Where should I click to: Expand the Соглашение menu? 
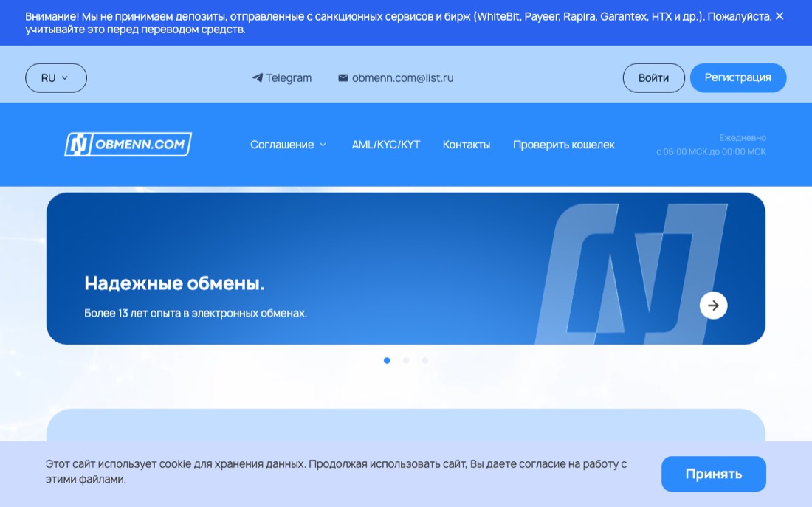click(x=289, y=145)
